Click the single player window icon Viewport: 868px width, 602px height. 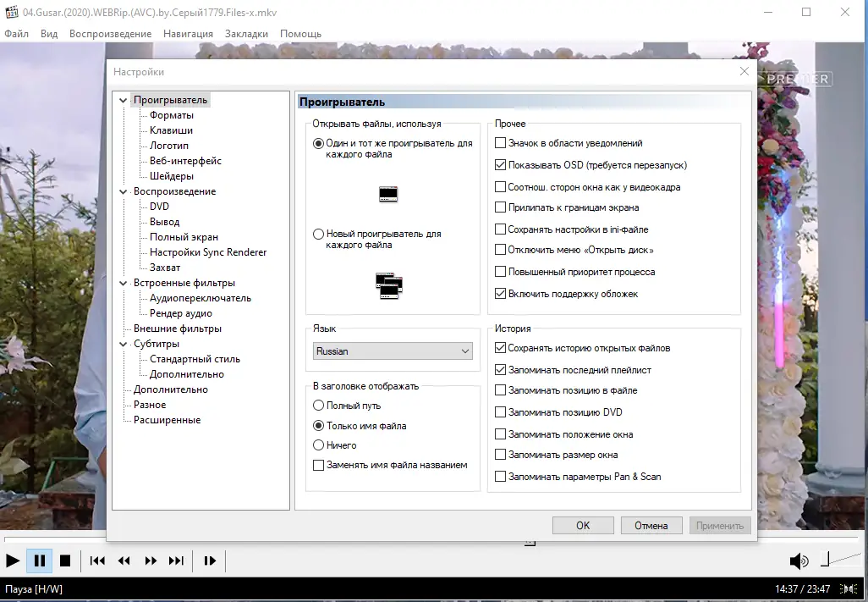pos(388,195)
